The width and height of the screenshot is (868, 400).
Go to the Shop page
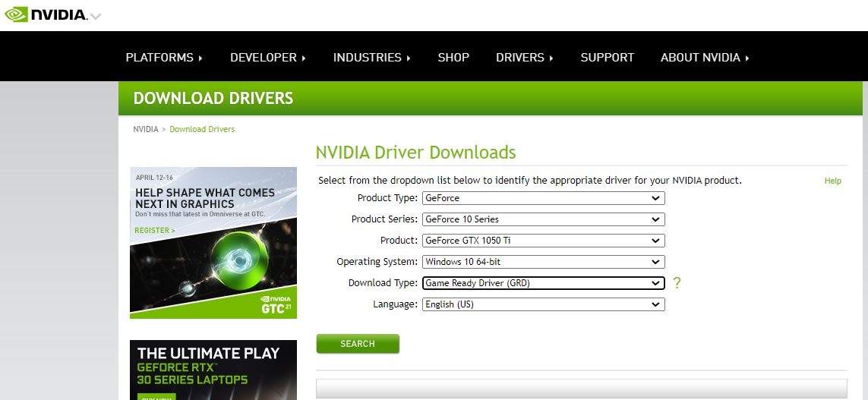pos(453,58)
